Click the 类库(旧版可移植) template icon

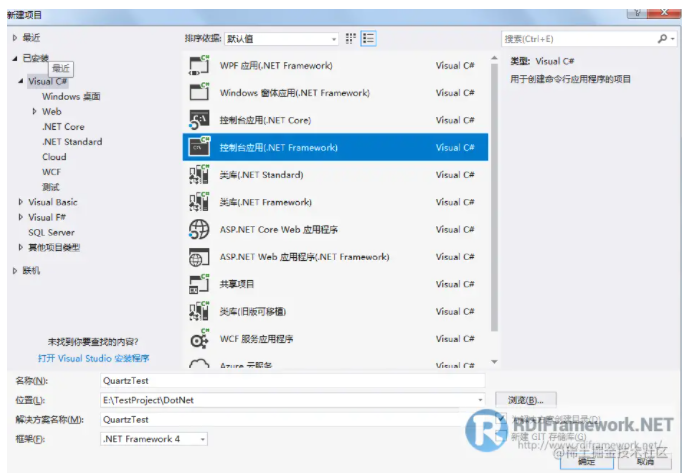[x=199, y=311]
